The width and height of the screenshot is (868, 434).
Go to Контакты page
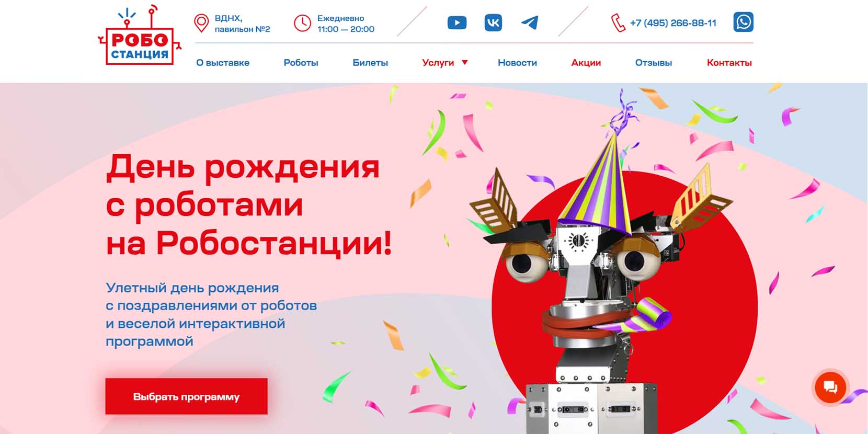[x=729, y=63]
